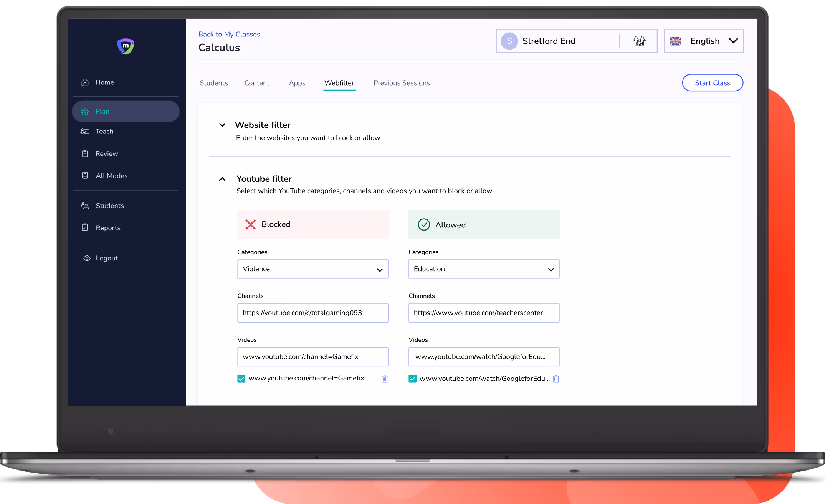Viewport: 825px width, 504px height.
Task: Click the red X Blocked icon
Action: tap(250, 224)
